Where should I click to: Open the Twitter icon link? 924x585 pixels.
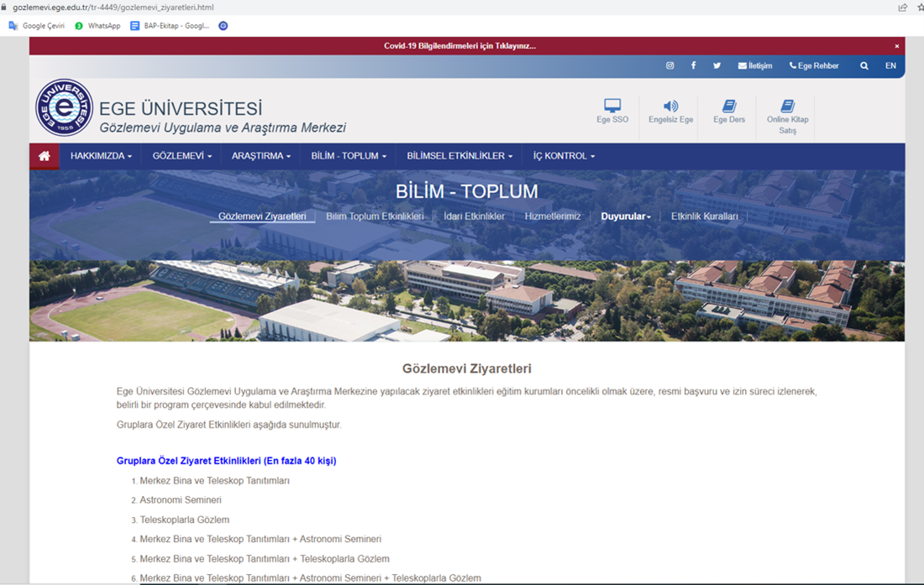click(x=717, y=65)
